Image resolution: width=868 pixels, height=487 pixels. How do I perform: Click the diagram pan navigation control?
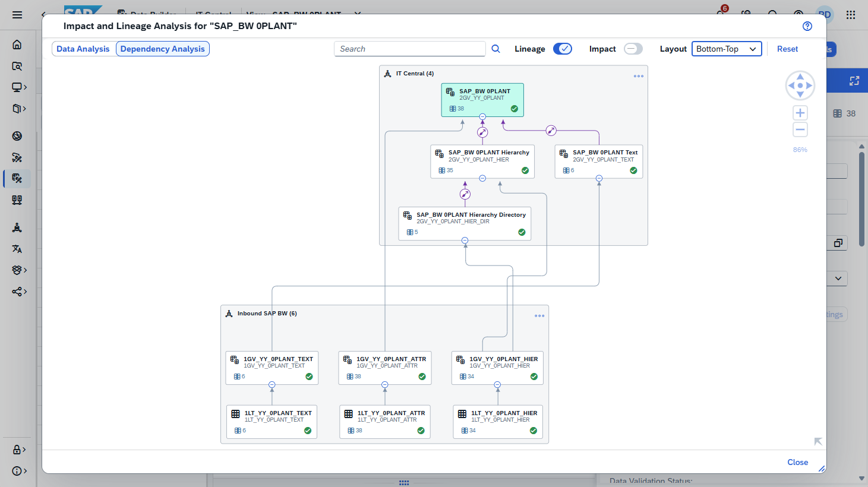coord(800,86)
